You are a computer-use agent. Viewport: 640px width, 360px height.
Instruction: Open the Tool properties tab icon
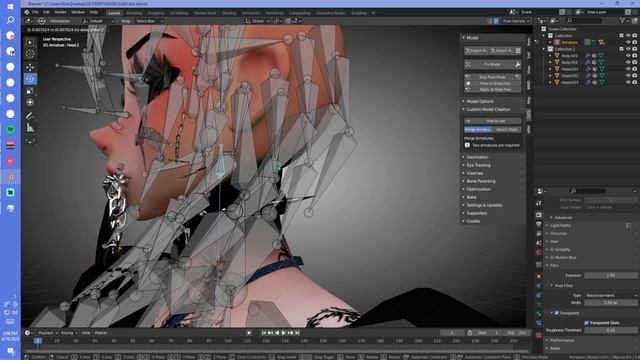pos(539,203)
